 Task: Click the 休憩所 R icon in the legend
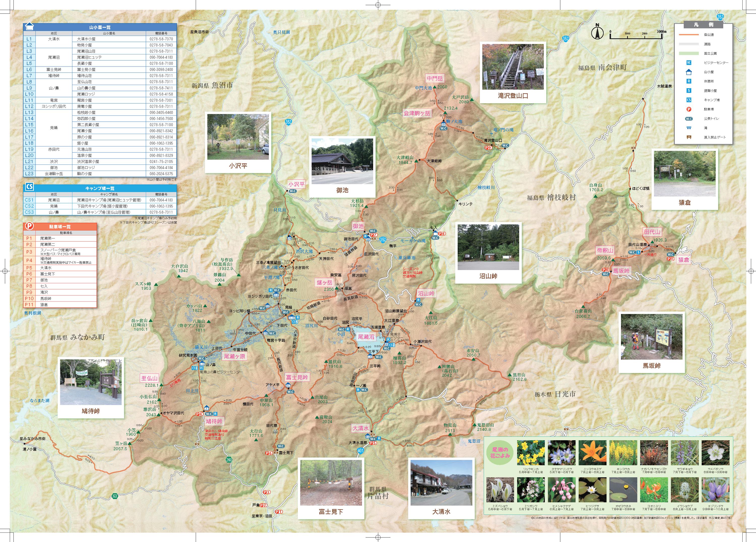click(x=689, y=81)
